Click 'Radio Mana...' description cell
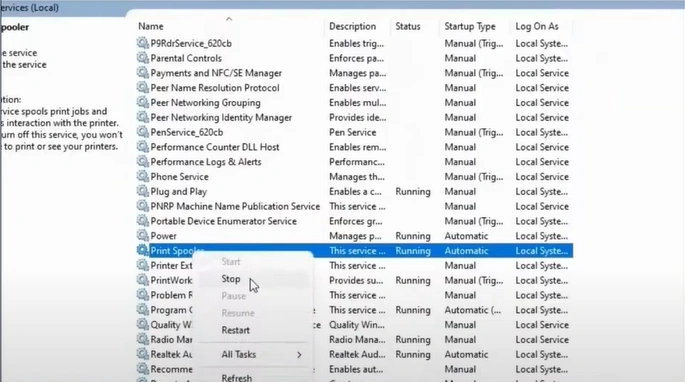 357,340
